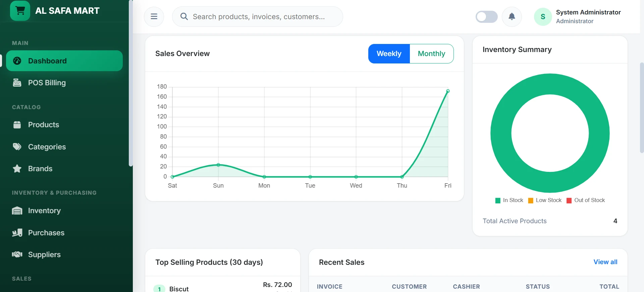644x292 pixels.
Task: Open Categories in sidebar
Action: click(x=64, y=147)
